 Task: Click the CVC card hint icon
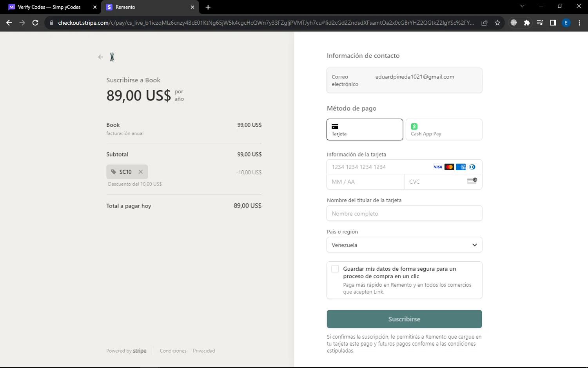point(472,181)
